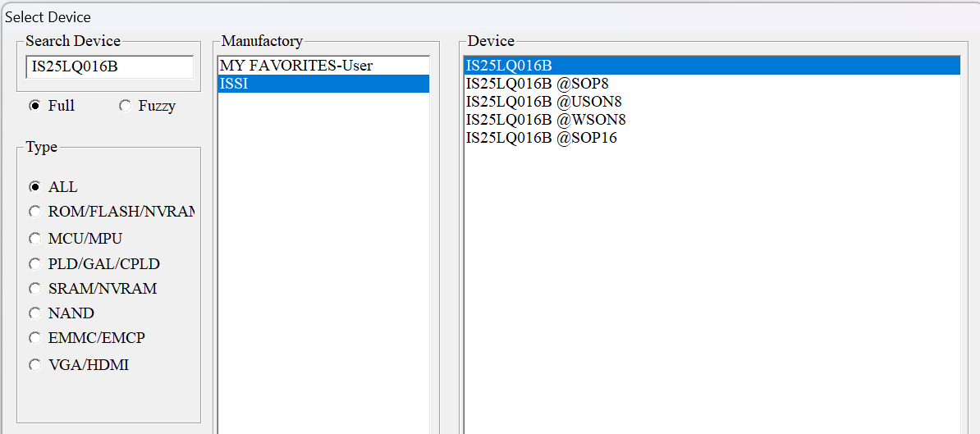Click empty space in Device list
The image size is (980, 434).
pyautogui.click(x=711, y=287)
